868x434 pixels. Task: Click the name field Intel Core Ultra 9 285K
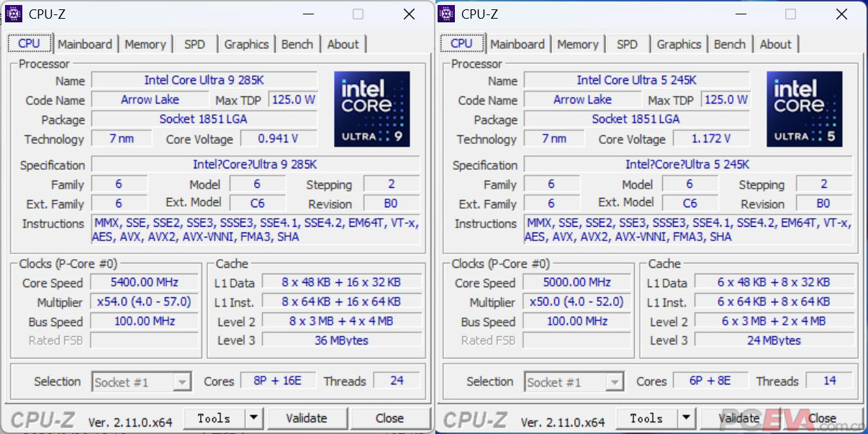[x=204, y=80]
